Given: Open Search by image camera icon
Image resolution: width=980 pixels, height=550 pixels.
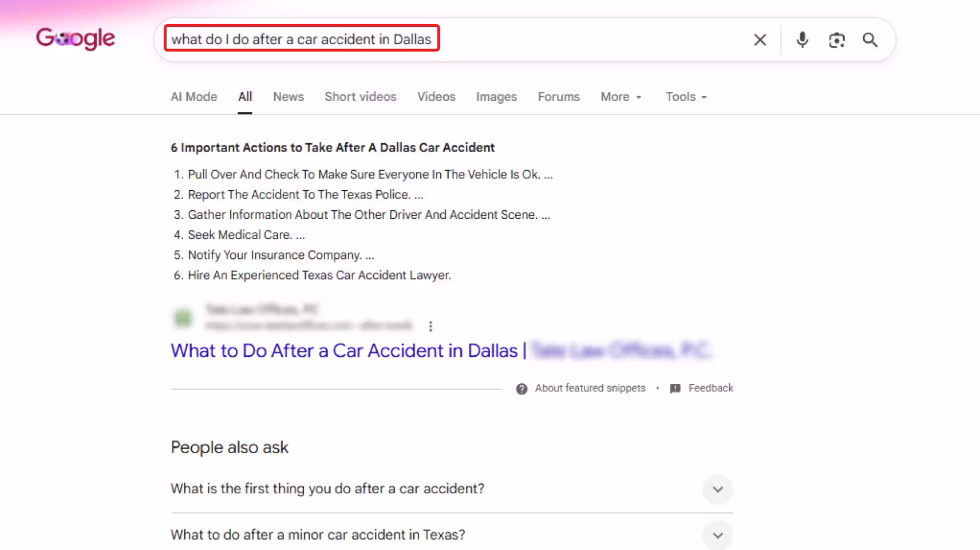Looking at the screenshot, I should tap(837, 40).
